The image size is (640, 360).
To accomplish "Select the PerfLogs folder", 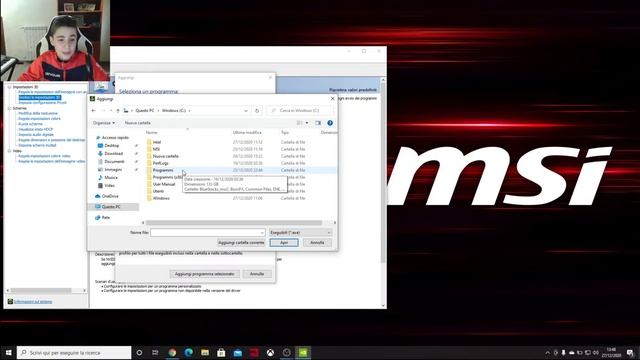I will click(160, 163).
